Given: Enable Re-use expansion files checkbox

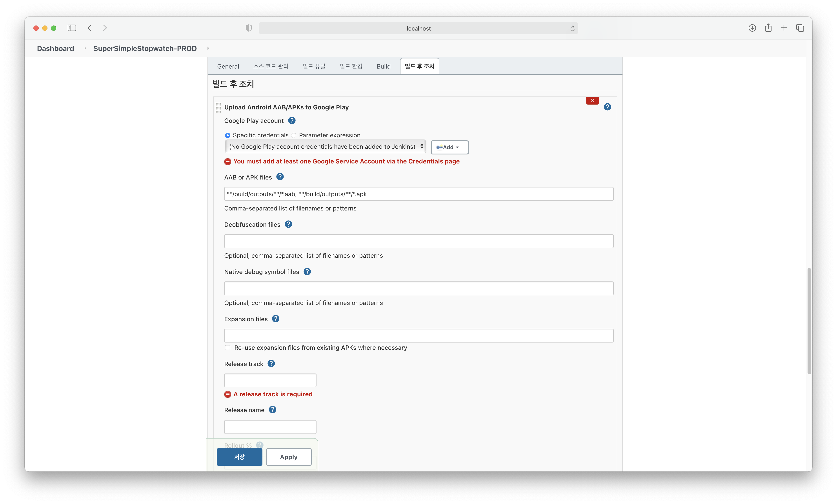Looking at the screenshot, I should click(227, 348).
